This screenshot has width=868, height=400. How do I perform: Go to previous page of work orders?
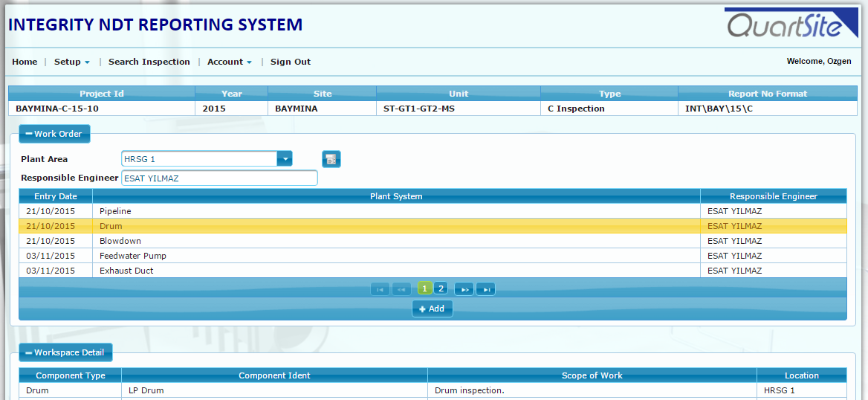[x=401, y=288]
